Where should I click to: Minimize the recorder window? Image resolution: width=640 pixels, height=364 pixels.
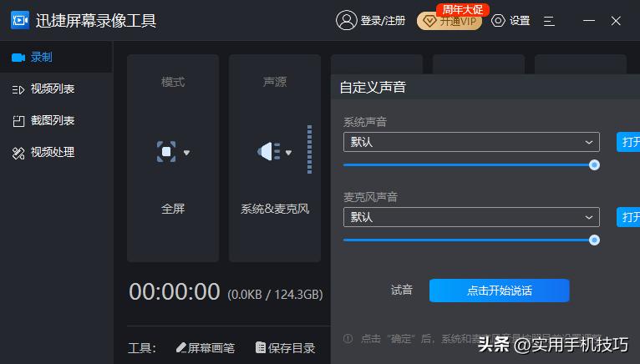pyautogui.click(x=588, y=20)
